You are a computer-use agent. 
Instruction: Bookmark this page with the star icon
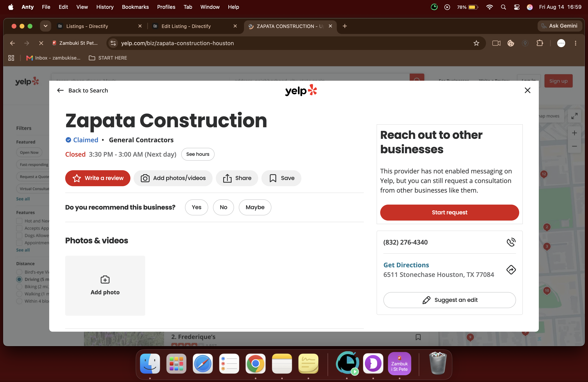click(x=476, y=43)
